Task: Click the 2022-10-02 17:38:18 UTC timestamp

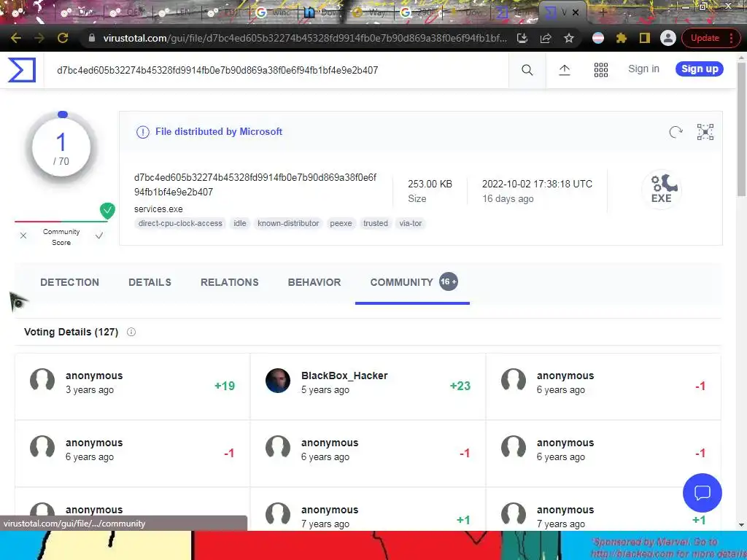Action: click(x=537, y=184)
